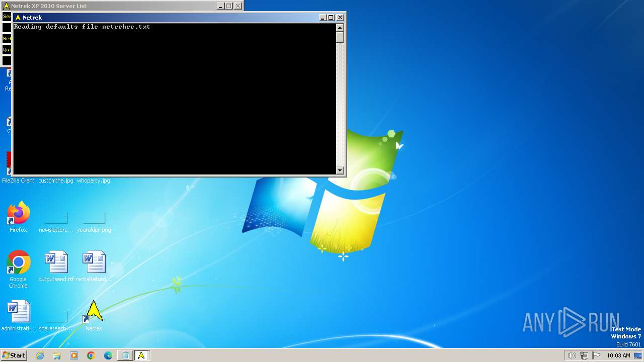Maximize the Netrek Server List window
The height and width of the screenshot is (362, 644).
point(228,6)
